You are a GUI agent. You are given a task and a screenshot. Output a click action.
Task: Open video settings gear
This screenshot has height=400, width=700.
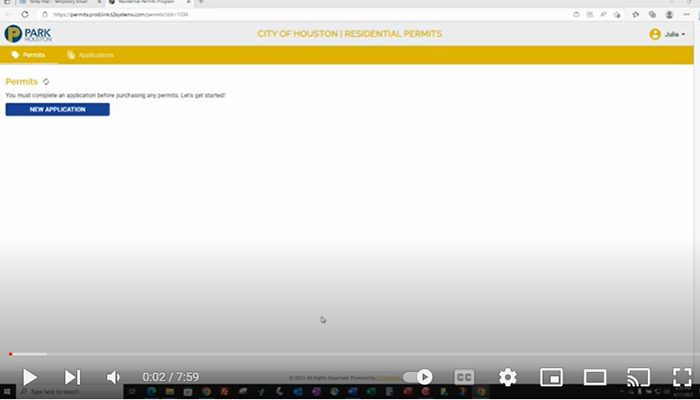point(508,377)
